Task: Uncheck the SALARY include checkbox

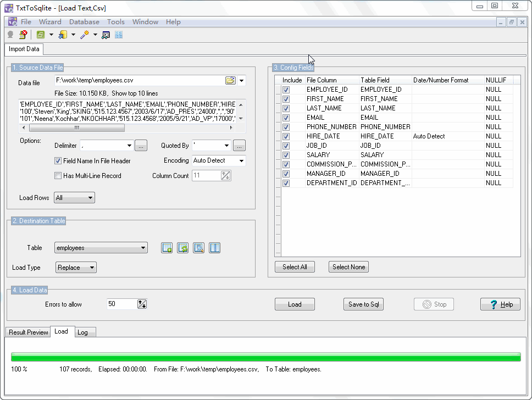Action: (x=286, y=155)
